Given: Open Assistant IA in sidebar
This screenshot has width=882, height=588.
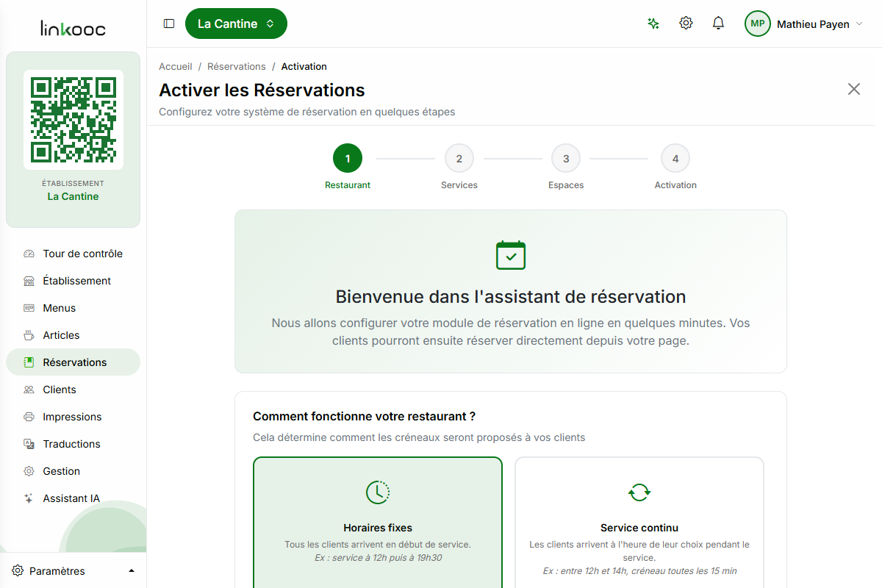Looking at the screenshot, I should pyautogui.click(x=73, y=498).
